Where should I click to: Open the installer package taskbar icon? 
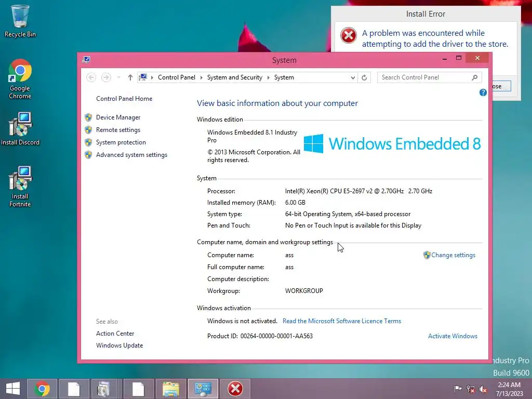[104, 389]
